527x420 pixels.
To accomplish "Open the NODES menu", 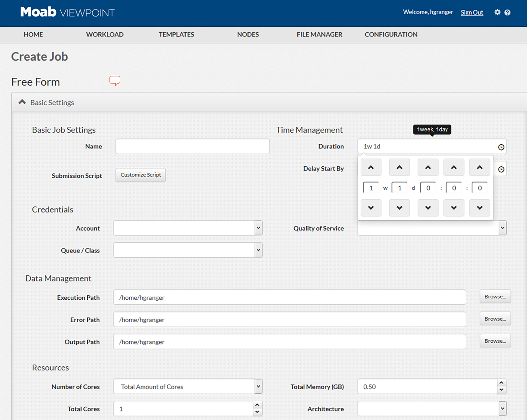I will point(248,35).
